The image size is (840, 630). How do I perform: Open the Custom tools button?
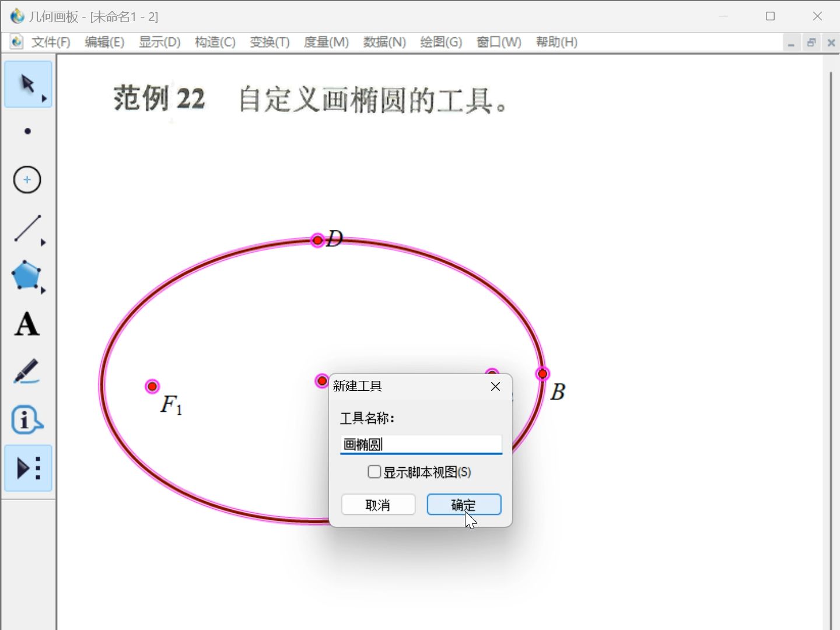click(x=28, y=468)
